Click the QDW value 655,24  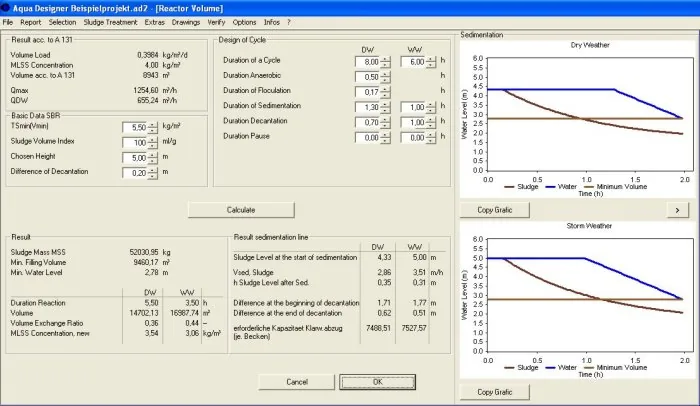pos(148,100)
